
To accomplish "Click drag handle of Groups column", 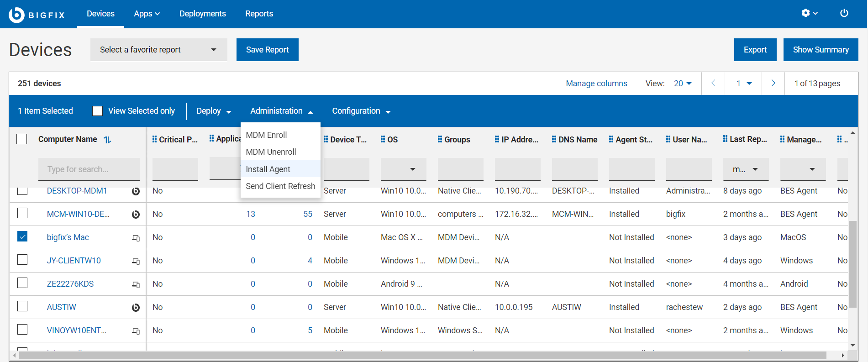I will (440, 139).
